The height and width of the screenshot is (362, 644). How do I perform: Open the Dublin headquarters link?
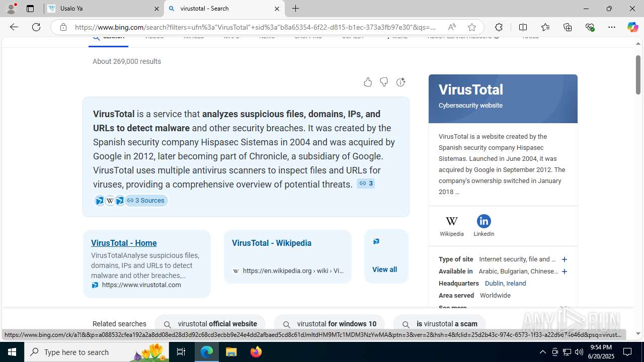494,284
